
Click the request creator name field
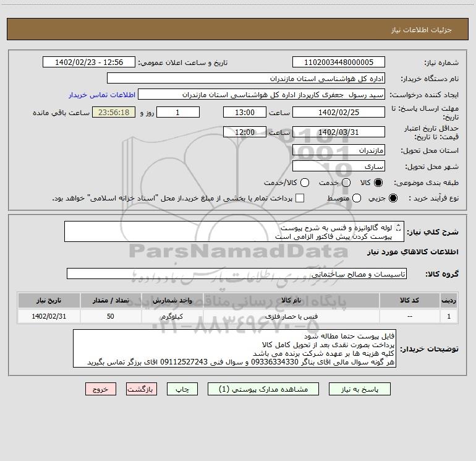click(x=261, y=95)
